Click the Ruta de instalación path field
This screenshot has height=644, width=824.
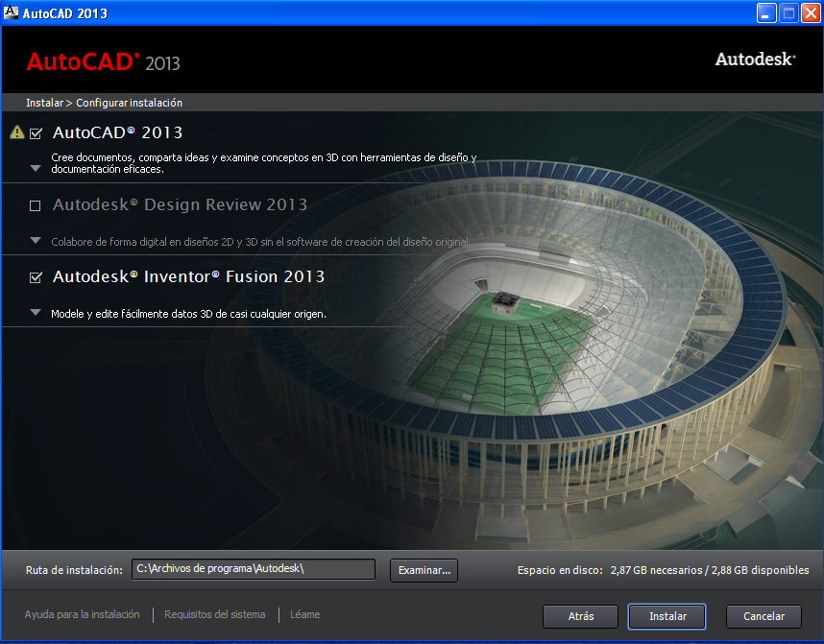pos(254,569)
